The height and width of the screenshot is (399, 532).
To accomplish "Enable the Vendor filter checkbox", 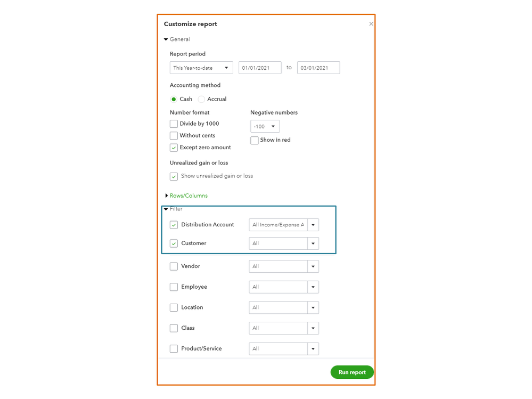I will click(x=174, y=266).
